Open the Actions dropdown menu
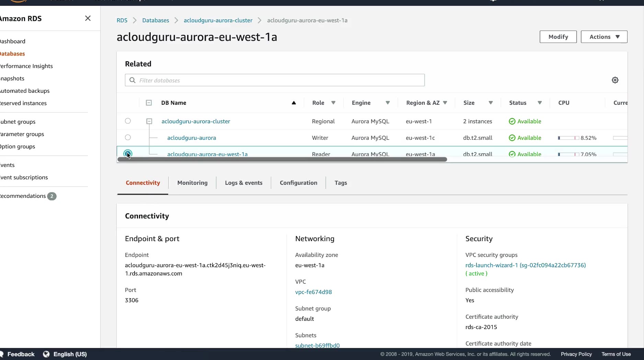This screenshot has height=360, width=644. (x=604, y=37)
